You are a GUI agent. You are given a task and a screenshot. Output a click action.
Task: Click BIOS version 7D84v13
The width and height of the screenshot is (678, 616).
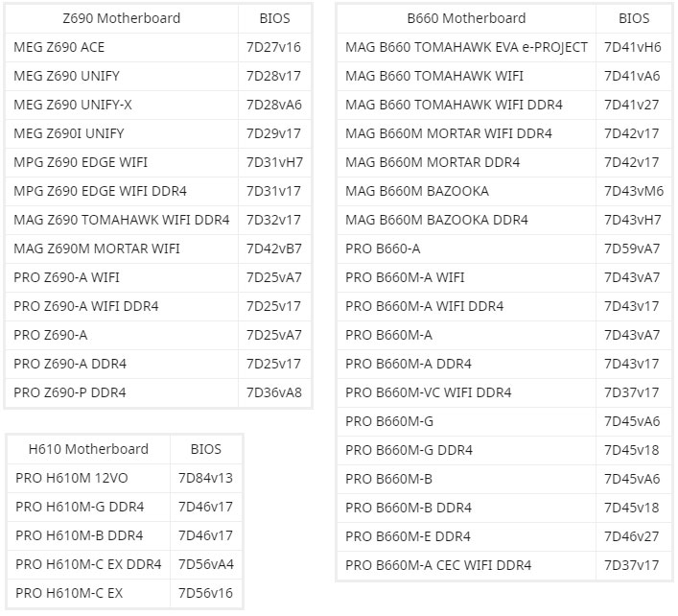tap(205, 478)
